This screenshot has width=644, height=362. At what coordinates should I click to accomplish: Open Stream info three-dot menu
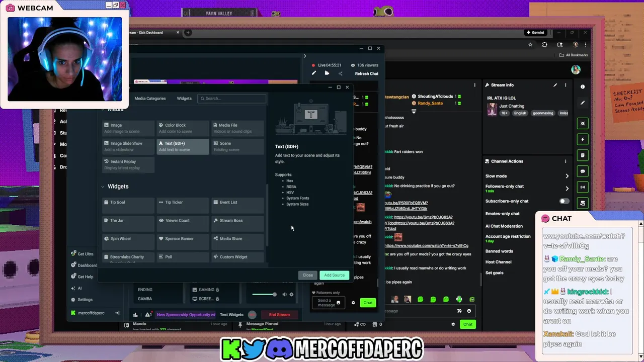(566, 85)
